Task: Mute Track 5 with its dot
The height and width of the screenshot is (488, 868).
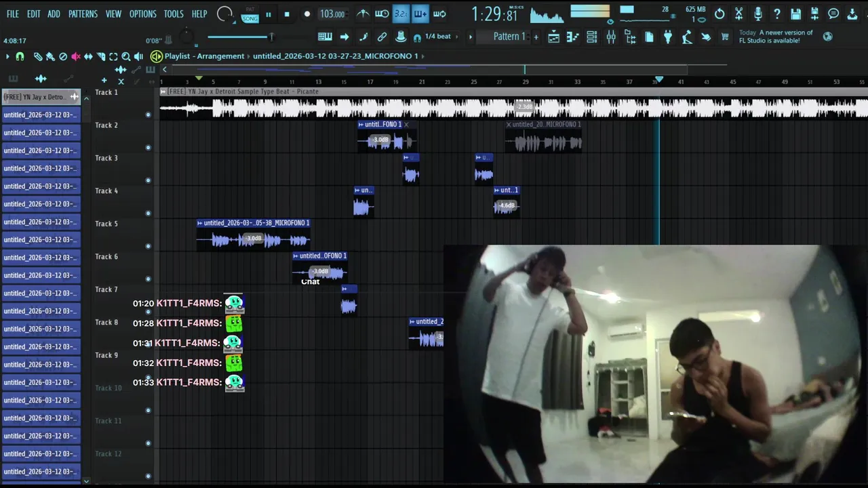Action: pyautogui.click(x=148, y=246)
